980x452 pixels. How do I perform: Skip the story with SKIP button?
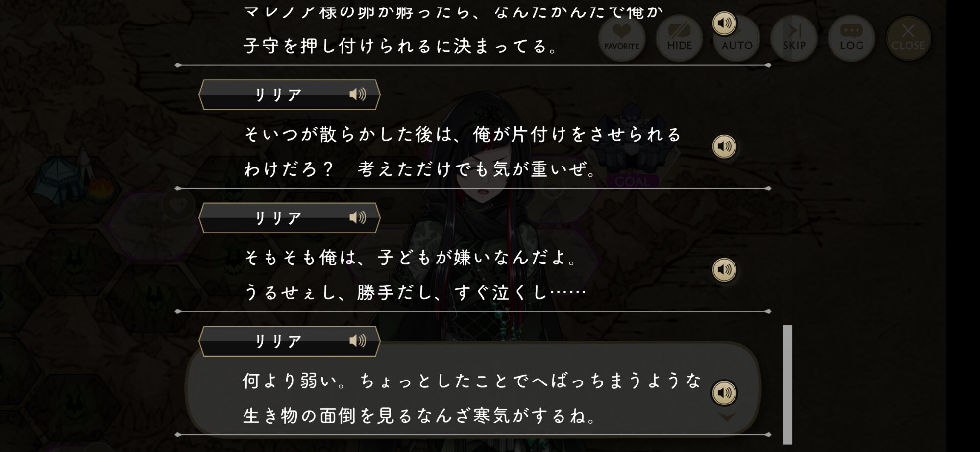click(x=794, y=38)
